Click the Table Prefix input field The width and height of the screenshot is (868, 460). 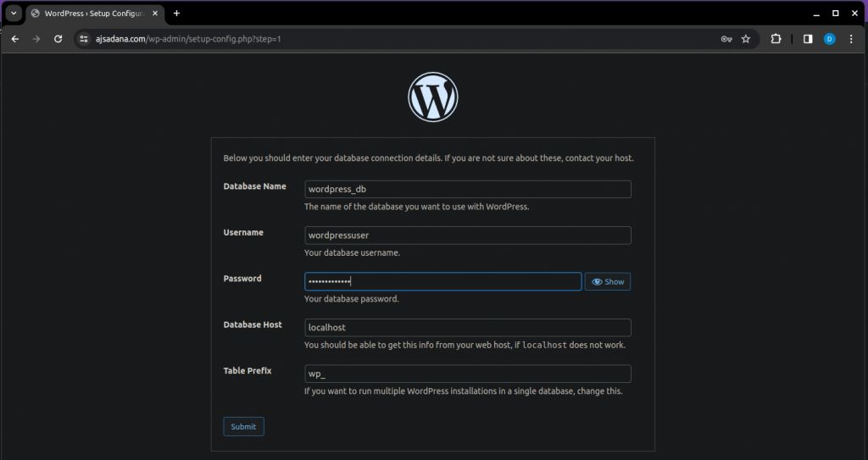pos(468,374)
